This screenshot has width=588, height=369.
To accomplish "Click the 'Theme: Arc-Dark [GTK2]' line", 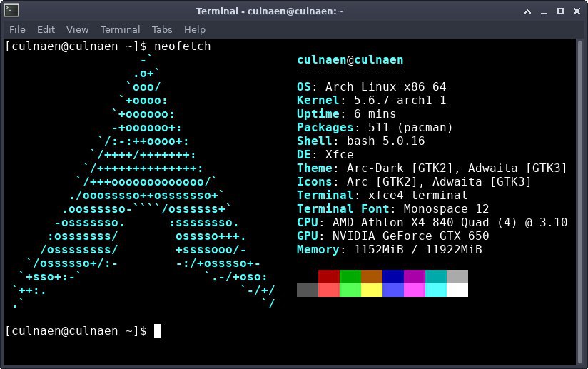I will tap(432, 168).
